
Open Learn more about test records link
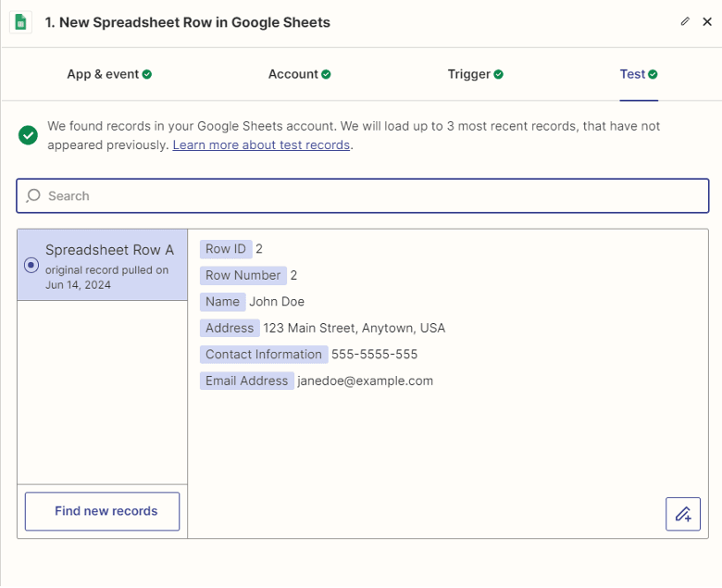click(x=261, y=145)
